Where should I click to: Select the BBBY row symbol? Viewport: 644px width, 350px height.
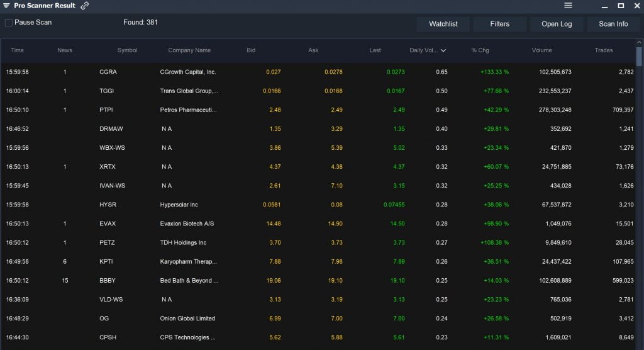107,281
